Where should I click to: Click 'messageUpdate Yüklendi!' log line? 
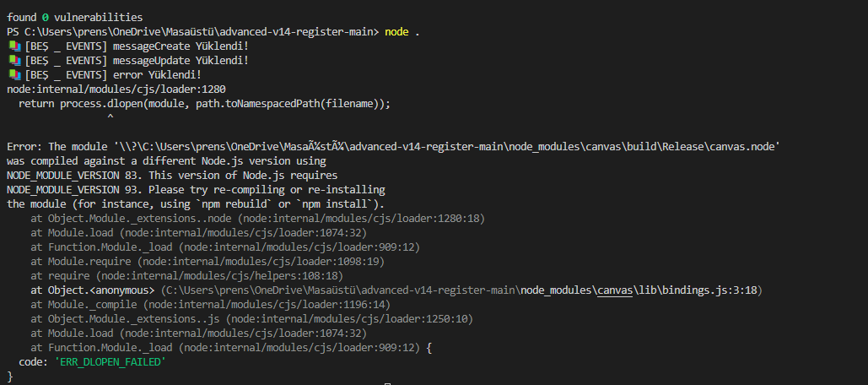click(x=181, y=61)
